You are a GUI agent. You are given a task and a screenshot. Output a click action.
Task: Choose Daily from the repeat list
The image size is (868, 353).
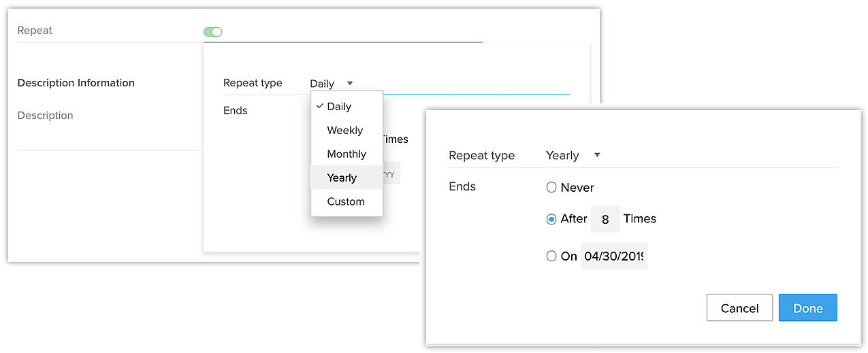[x=339, y=107]
